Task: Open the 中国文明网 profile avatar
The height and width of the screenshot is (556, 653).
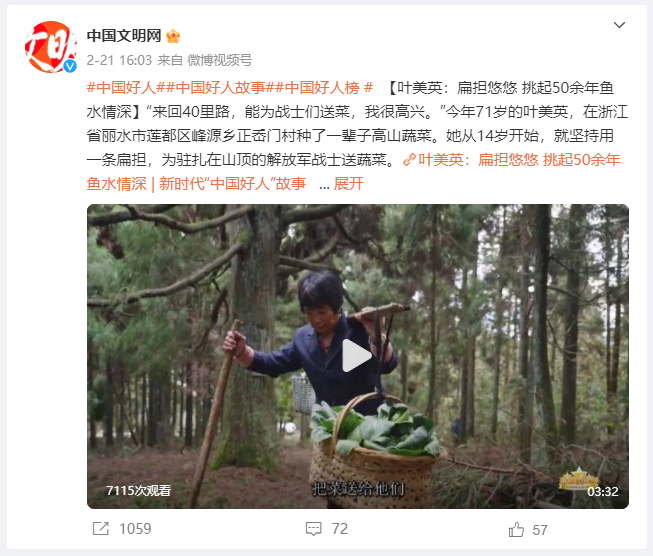Action: 51,47
